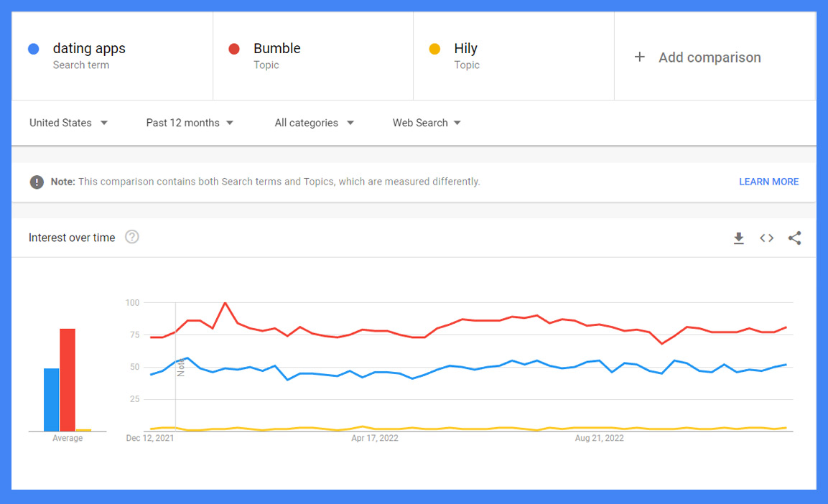The height and width of the screenshot is (504, 828).
Task: Open the Interest over time help tooltip
Action: [x=131, y=237]
